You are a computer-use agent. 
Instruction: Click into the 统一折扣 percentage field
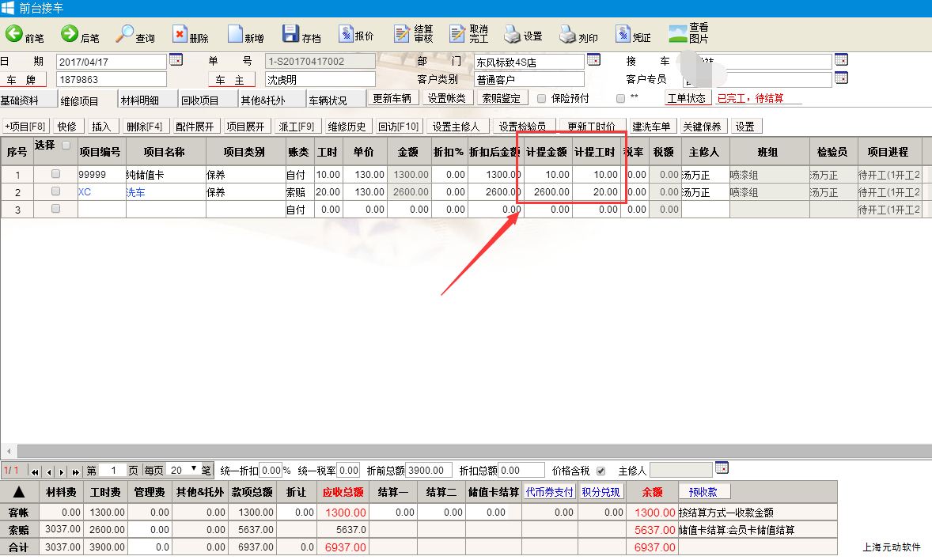point(270,471)
